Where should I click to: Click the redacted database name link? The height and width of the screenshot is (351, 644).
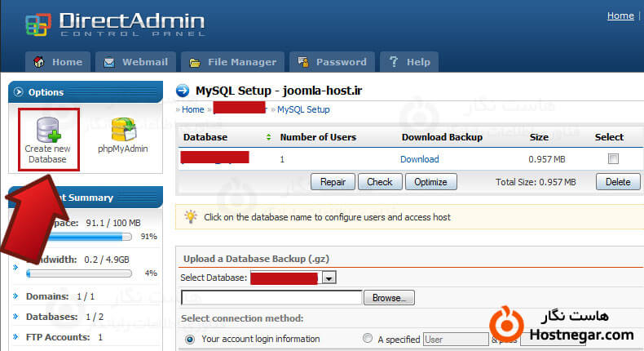tap(215, 158)
